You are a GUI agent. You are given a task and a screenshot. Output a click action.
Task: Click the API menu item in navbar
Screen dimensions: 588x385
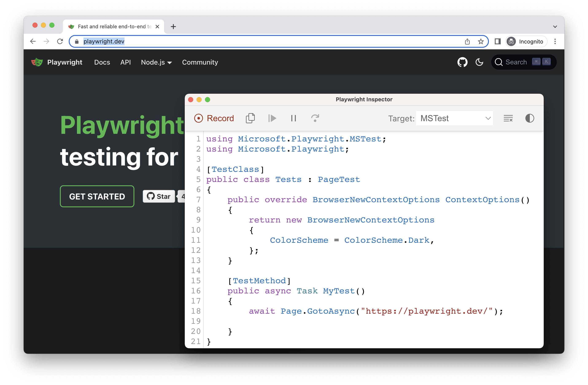coord(124,62)
